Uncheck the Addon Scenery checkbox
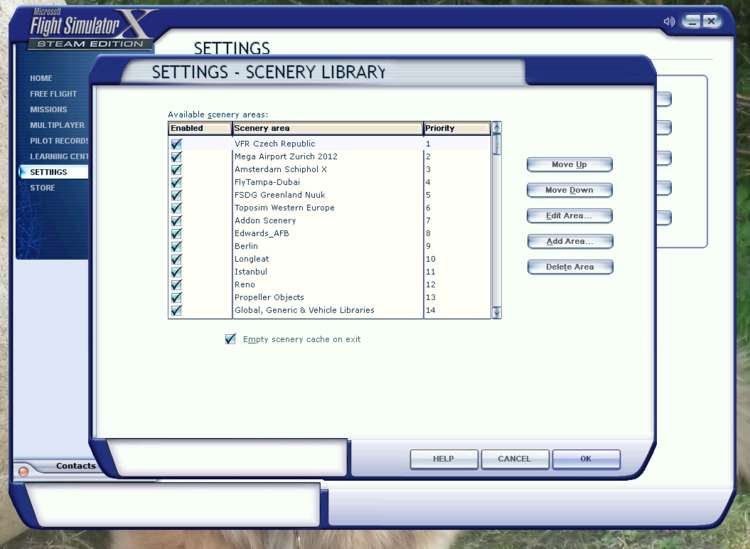The height and width of the screenshot is (549, 750). [176, 220]
